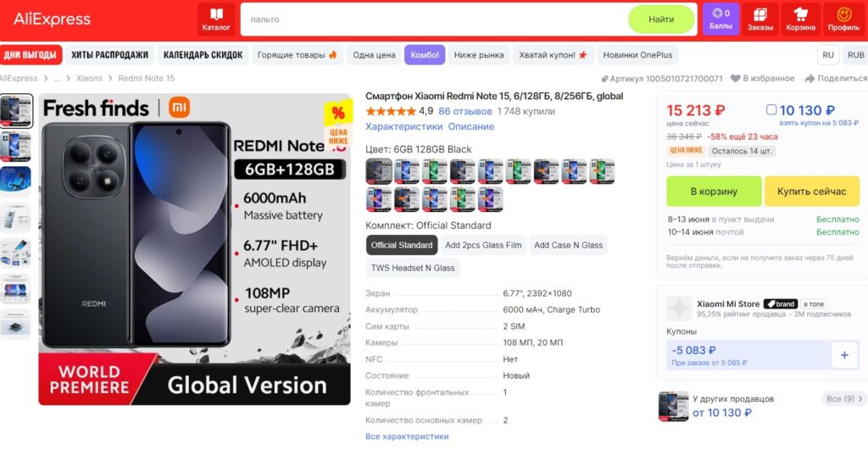Image resolution: width=868 pixels, height=455 pixels.
Task: Select fifth thumbnail in image gallery
Action: point(15,253)
